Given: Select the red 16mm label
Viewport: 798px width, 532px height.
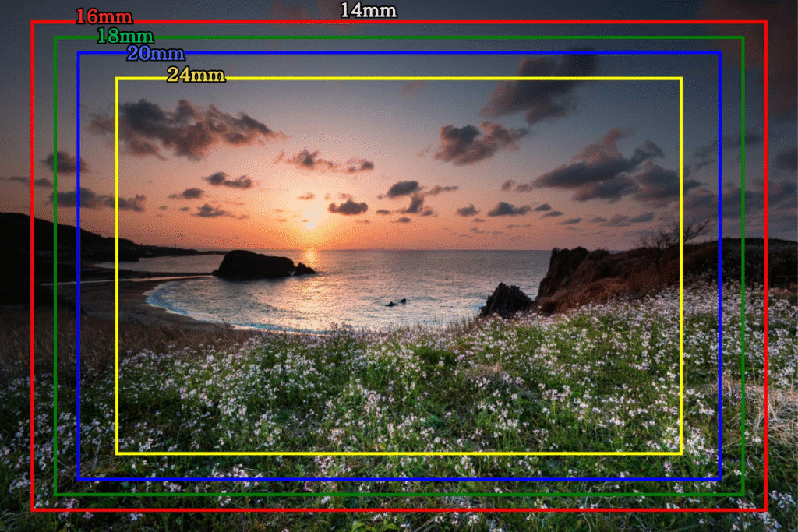Looking at the screenshot, I should tap(104, 17).
